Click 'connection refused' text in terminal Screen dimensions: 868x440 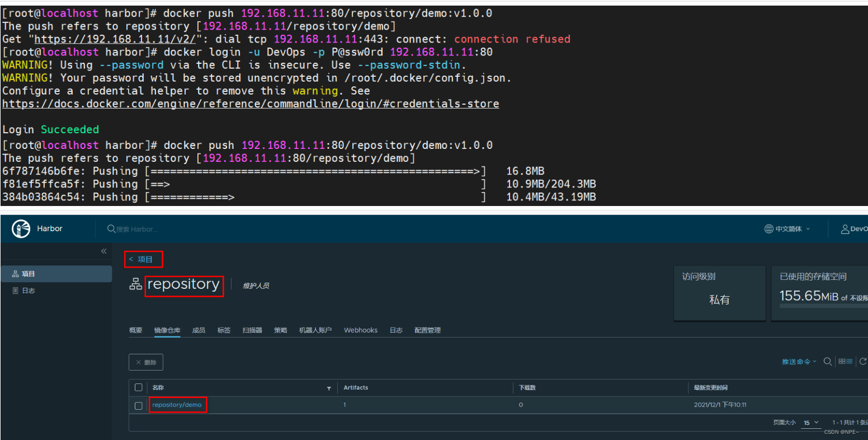click(x=512, y=39)
